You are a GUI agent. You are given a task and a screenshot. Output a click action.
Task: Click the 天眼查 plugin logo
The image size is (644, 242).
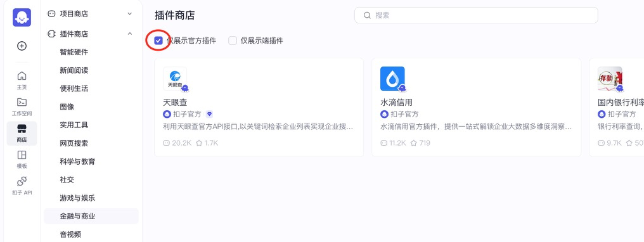[x=175, y=79]
